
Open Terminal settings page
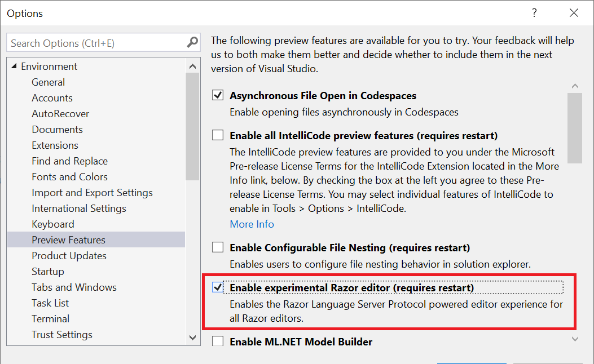click(x=50, y=319)
